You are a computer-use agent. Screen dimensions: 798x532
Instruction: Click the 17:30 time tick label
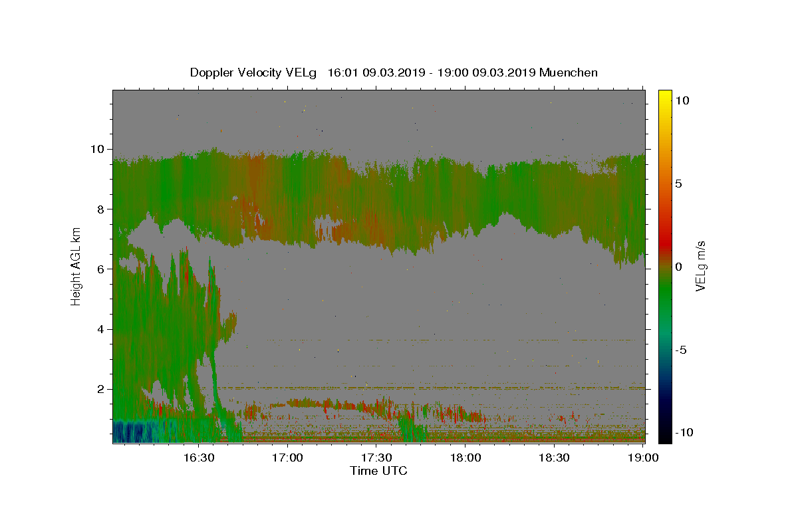pos(376,458)
